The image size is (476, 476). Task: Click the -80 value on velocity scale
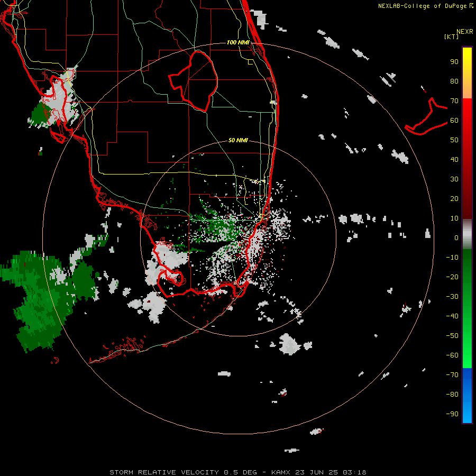coord(452,395)
